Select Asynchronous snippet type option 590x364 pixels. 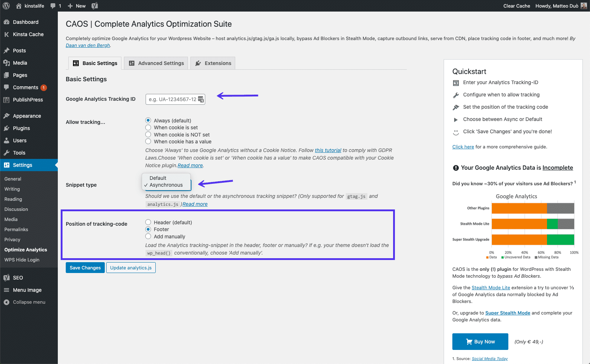point(166,185)
